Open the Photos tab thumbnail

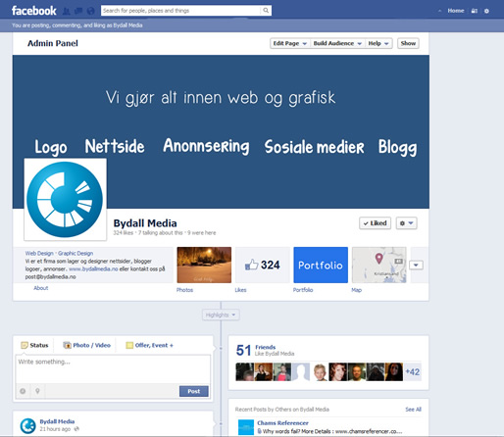(x=204, y=265)
